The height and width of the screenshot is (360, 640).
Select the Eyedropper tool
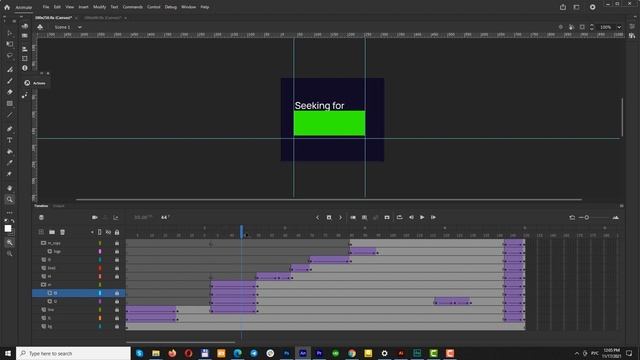pos(10,162)
